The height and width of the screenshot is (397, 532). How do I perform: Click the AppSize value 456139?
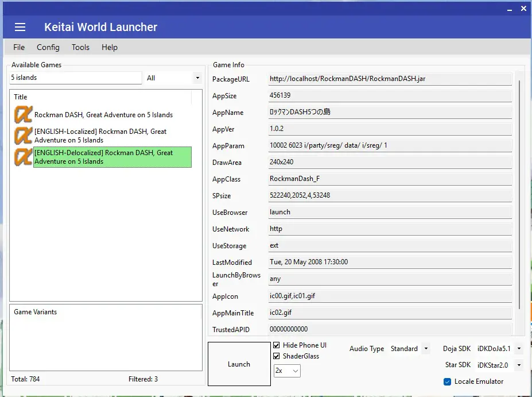pos(390,95)
